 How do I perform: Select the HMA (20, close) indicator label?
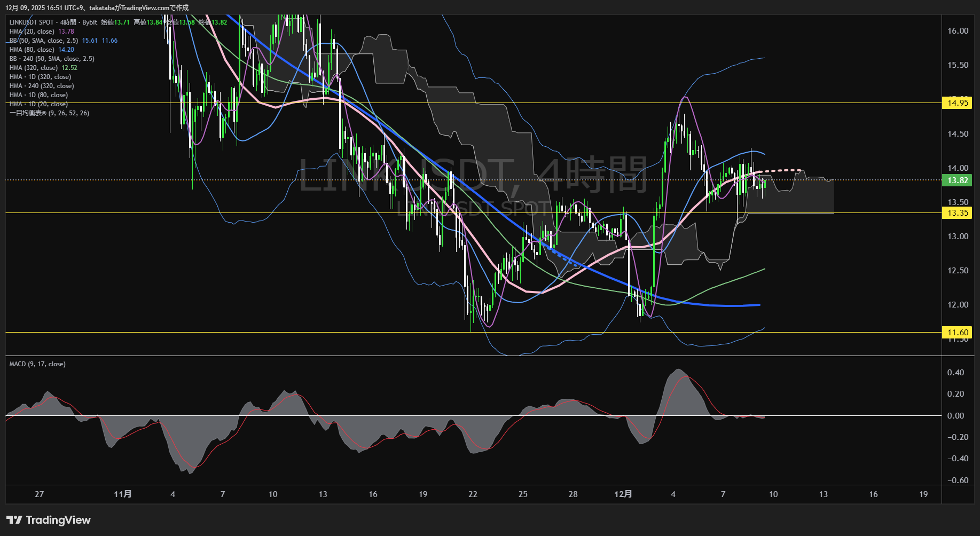pos(32,31)
